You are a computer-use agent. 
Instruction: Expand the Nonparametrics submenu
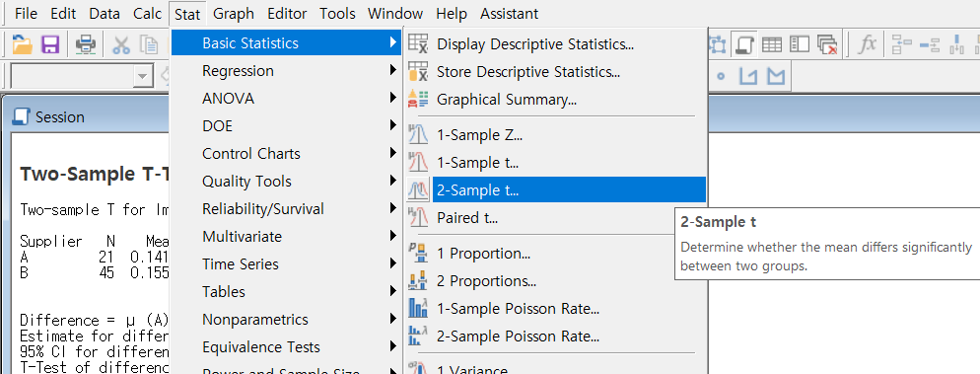click(286, 320)
